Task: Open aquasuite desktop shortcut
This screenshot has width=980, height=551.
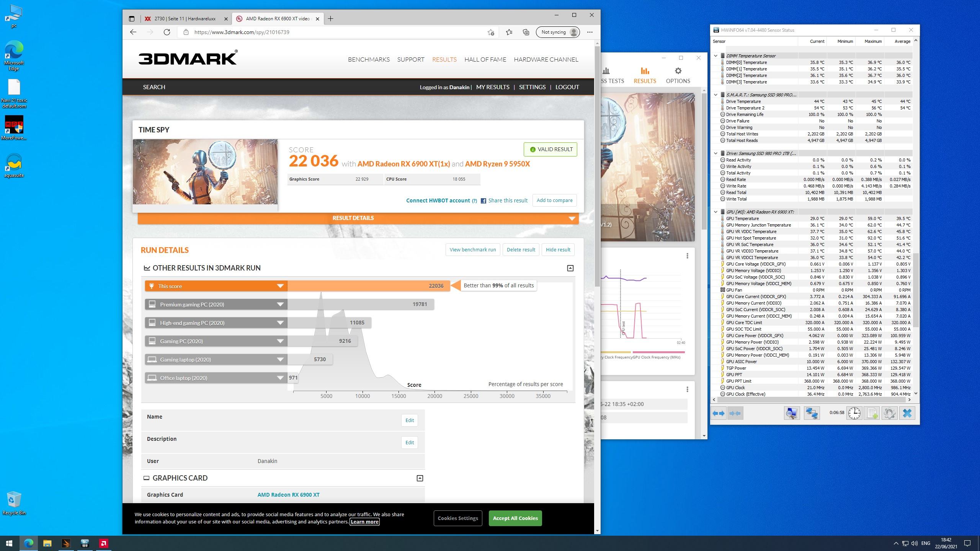Action: (x=14, y=166)
